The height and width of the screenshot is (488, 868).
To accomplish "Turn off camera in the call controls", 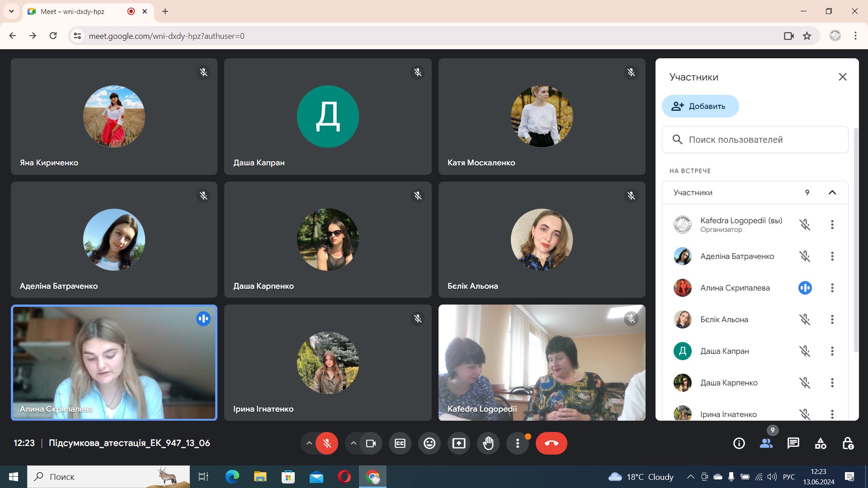I will click(371, 443).
